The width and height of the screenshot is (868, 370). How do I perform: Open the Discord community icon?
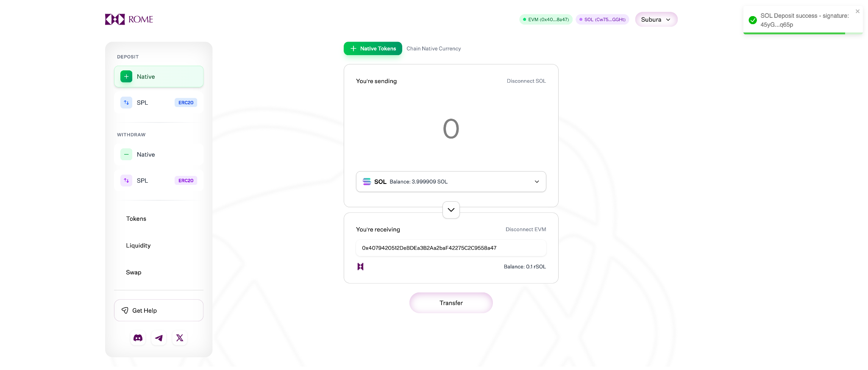point(138,338)
